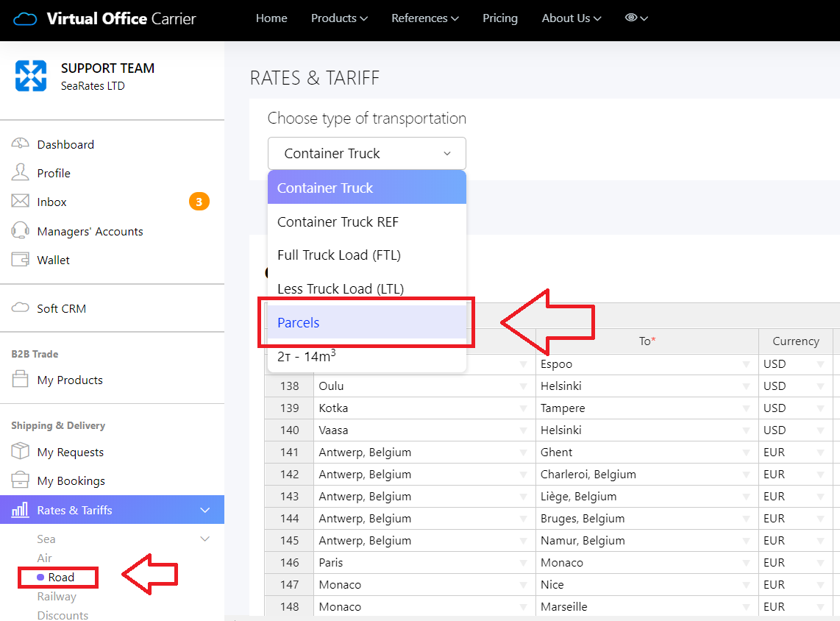Go to the Pricing menu item
This screenshot has height=621, width=840.
(x=500, y=18)
